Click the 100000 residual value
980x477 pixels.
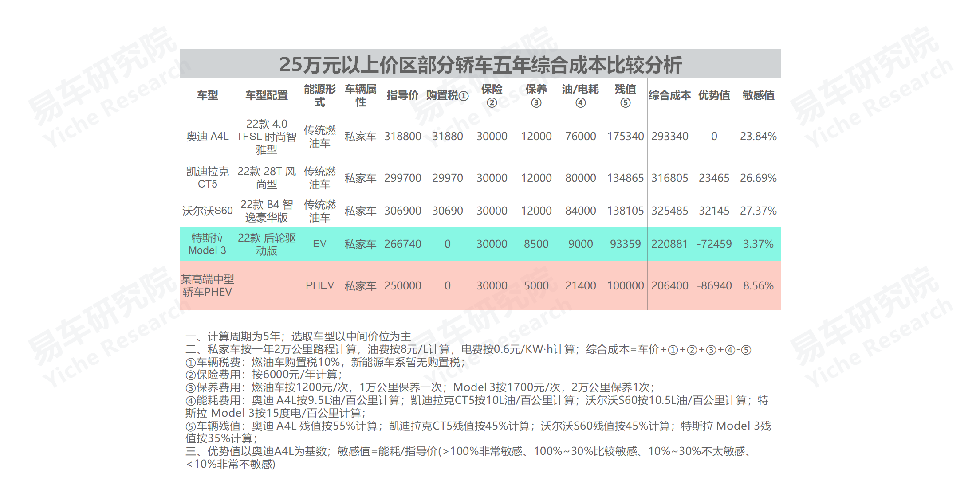(626, 285)
